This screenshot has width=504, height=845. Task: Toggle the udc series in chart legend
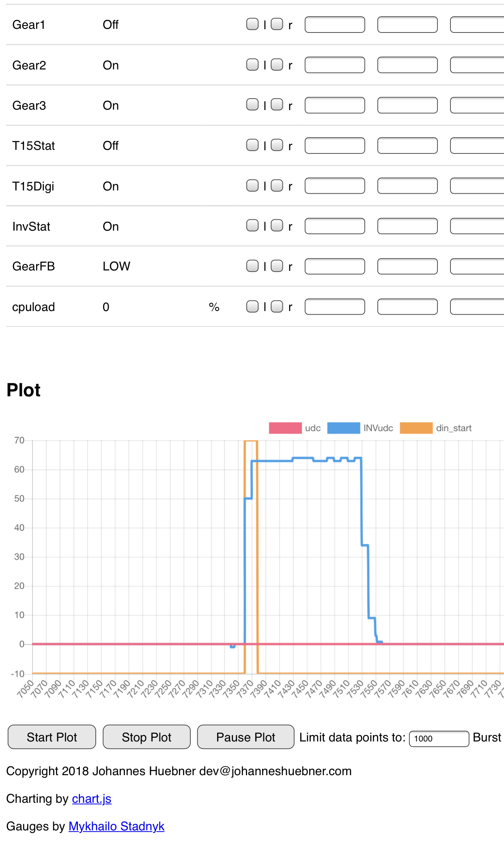[285, 428]
